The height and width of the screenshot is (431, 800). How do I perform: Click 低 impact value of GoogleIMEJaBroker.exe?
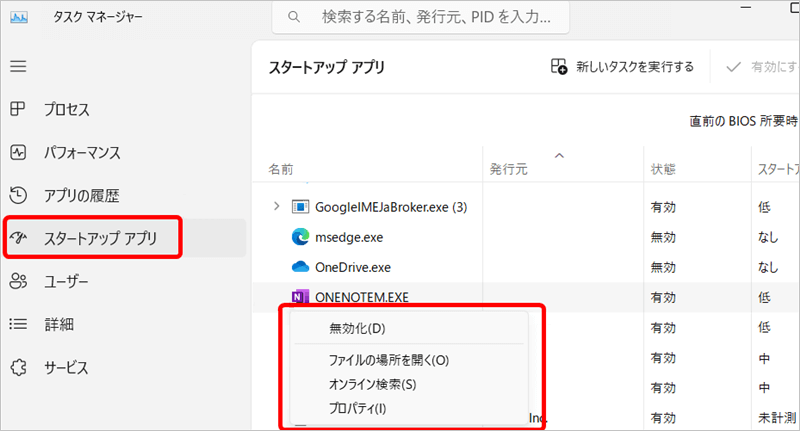coord(764,207)
